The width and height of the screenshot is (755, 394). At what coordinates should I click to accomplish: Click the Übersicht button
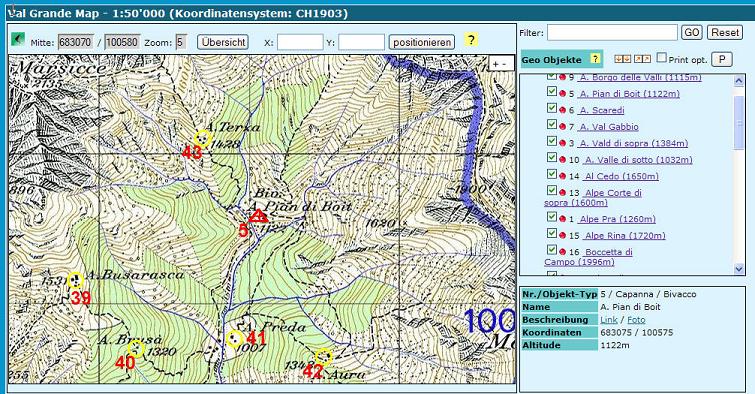point(223,42)
